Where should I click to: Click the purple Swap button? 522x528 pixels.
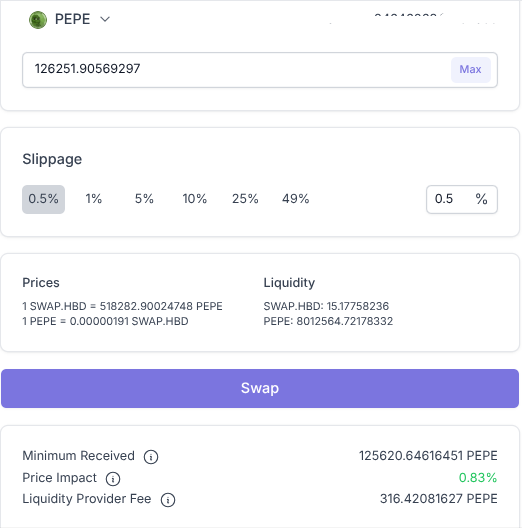[260, 388]
